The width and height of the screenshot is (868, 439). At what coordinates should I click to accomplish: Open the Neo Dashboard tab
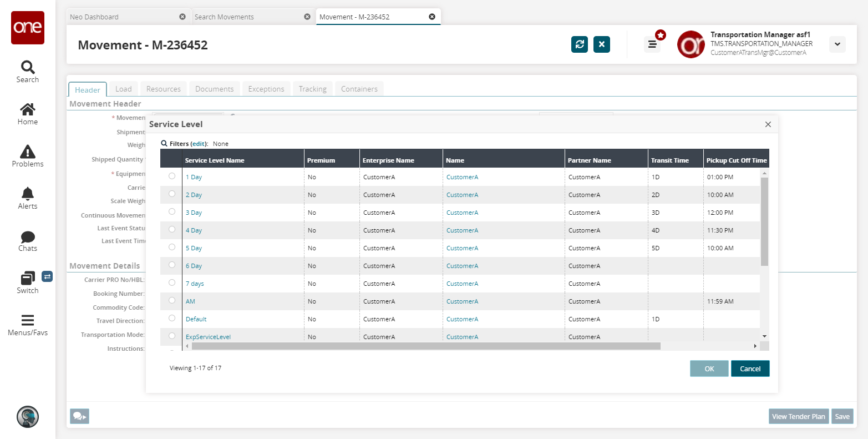[94, 17]
